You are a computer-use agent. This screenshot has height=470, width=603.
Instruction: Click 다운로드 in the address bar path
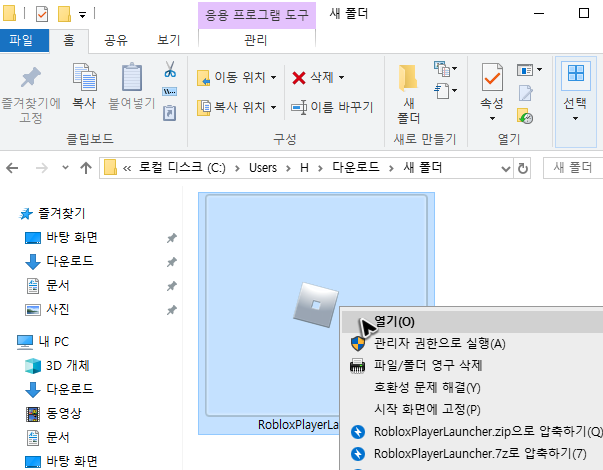tap(356, 167)
